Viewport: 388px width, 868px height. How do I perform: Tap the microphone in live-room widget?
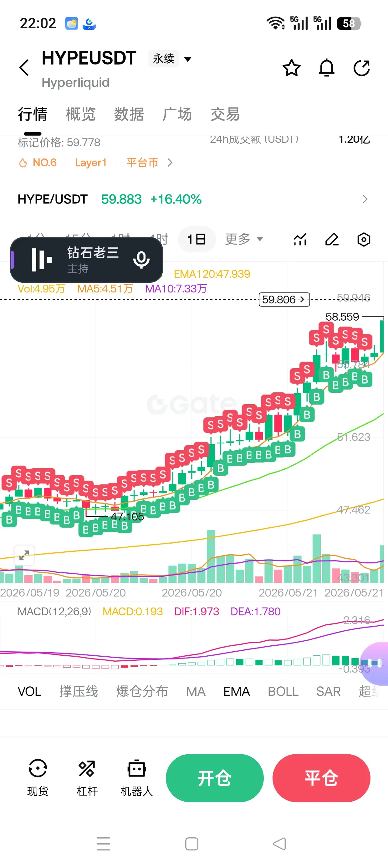141,260
